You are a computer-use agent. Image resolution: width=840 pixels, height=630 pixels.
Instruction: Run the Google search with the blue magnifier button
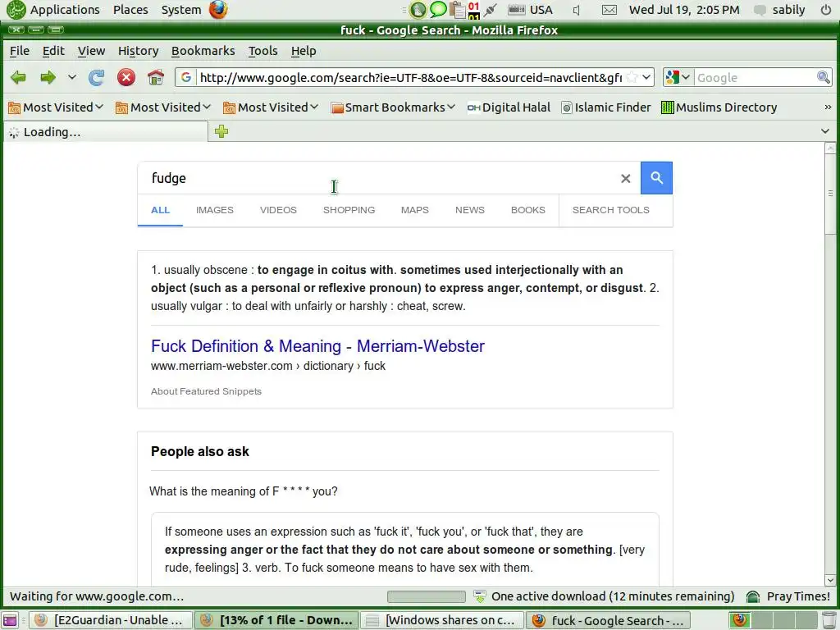pyautogui.click(x=656, y=178)
